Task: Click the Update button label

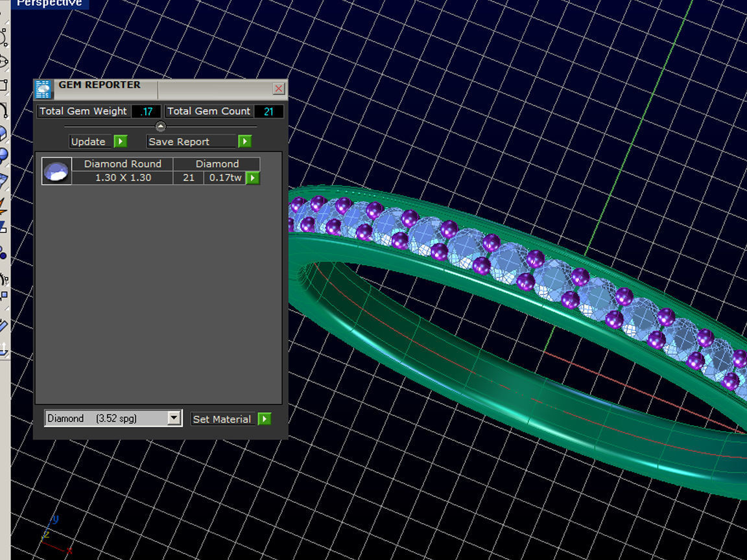Action: click(x=91, y=141)
